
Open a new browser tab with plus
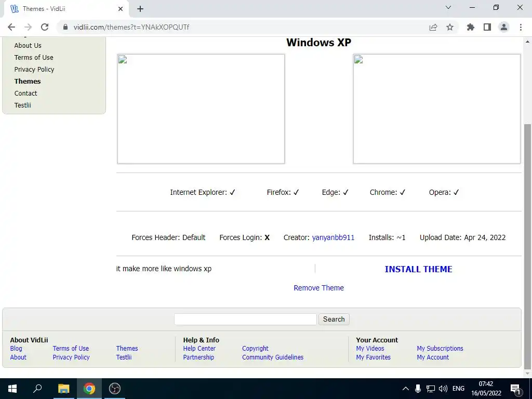click(140, 9)
